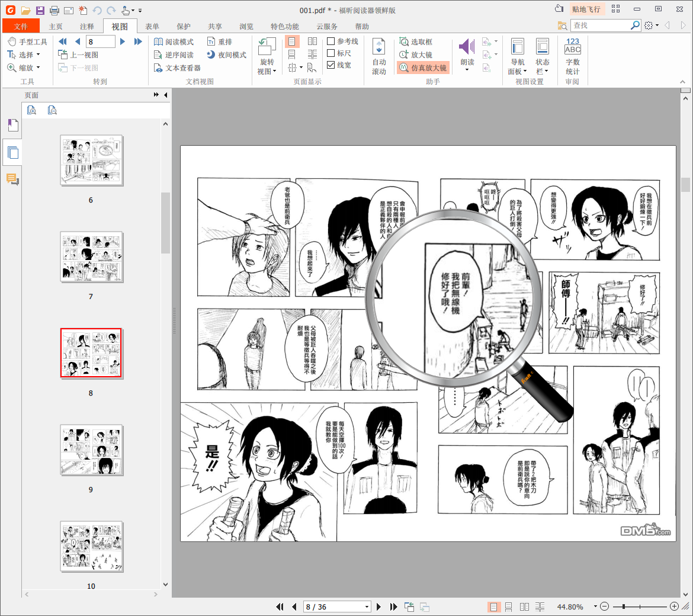This screenshot has width=693, height=616.
Task: Click the Find (查找) search box
Action: tap(600, 25)
